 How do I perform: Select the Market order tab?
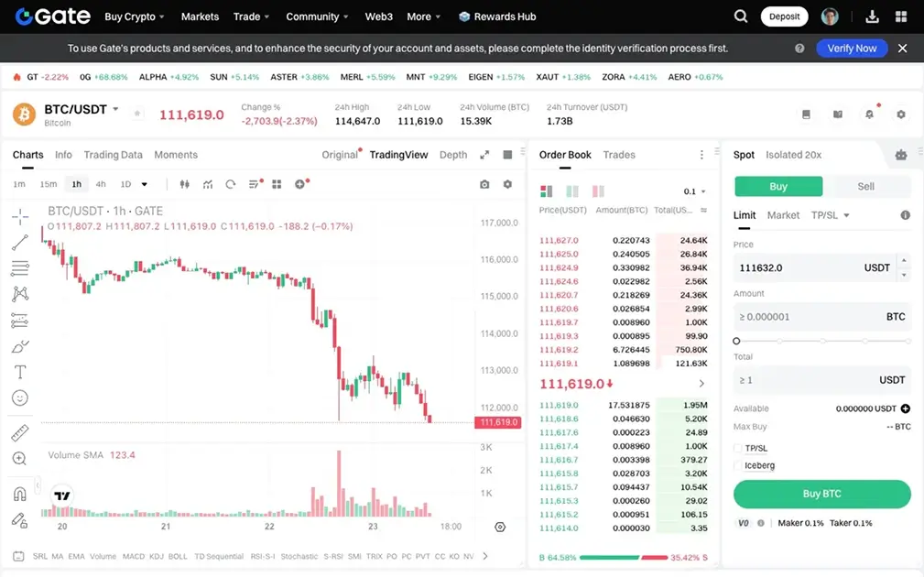point(783,215)
